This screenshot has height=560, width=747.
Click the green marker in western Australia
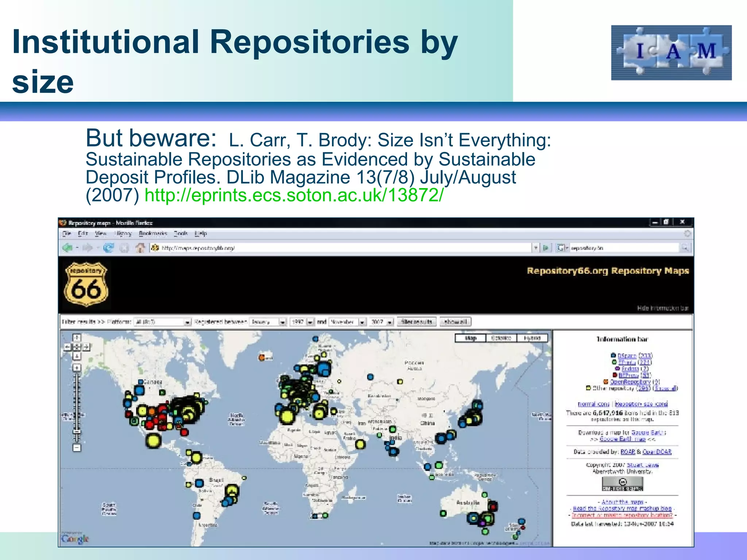pyautogui.click(x=443, y=513)
